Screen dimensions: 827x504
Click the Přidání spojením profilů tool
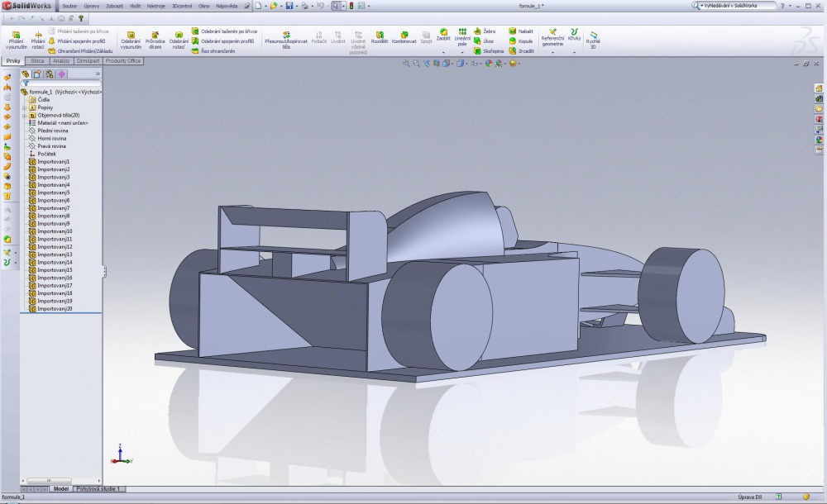pyautogui.click(x=77, y=41)
